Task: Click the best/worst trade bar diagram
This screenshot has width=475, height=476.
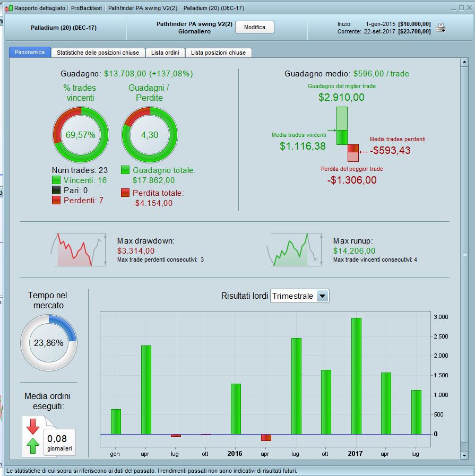Action: coord(348,134)
